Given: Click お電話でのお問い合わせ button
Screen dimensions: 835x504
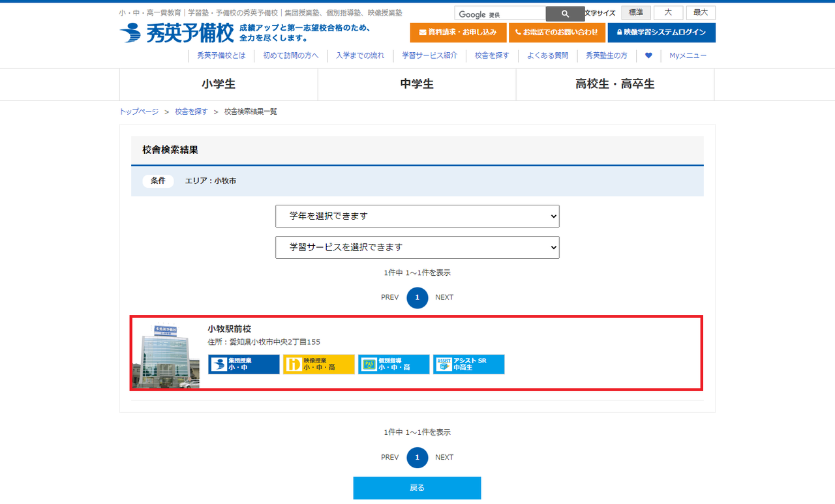Looking at the screenshot, I should [557, 33].
